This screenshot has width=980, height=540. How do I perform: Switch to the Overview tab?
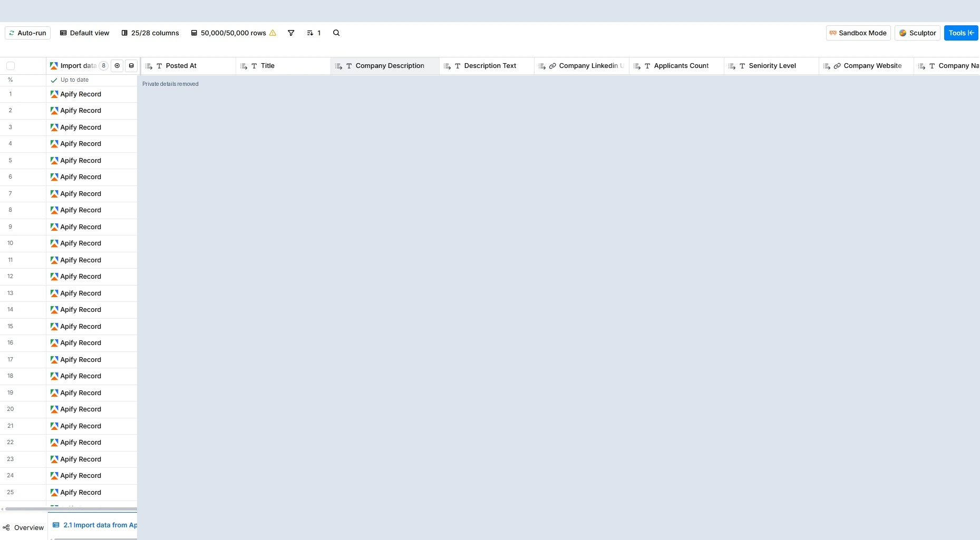coord(24,528)
